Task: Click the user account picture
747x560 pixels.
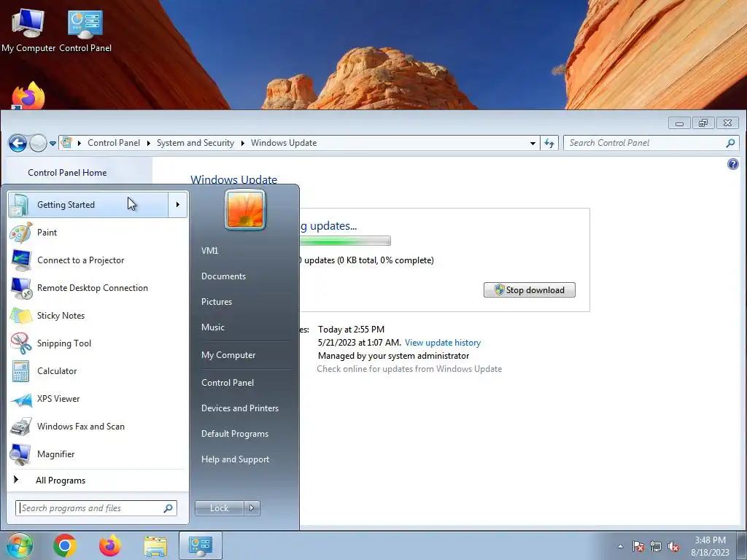Action: pyautogui.click(x=245, y=209)
